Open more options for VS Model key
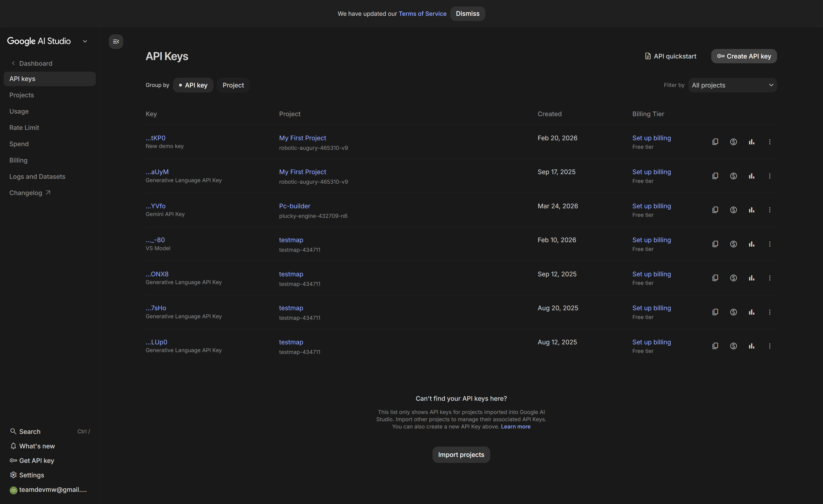The width and height of the screenshot is (823, 504). click(x=770, y=244)
